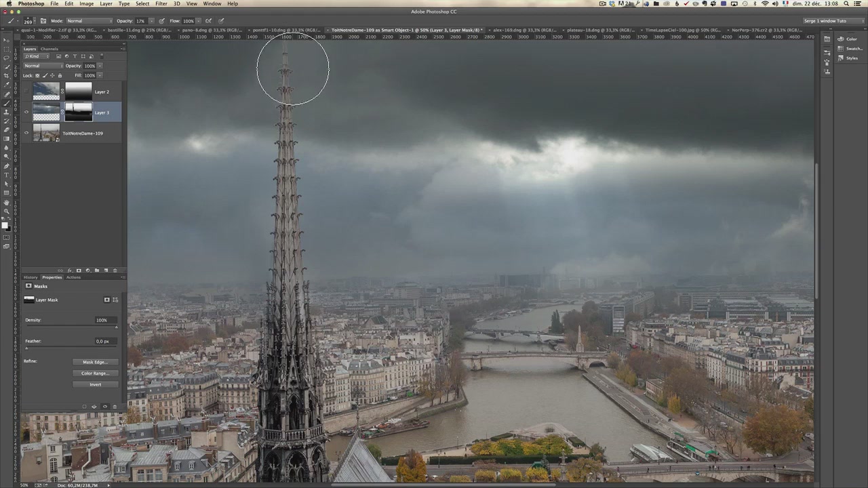Select the Layer 3 mask thumbnail
The height and width of the screenshot is (488, 868).
coord(78,113)
